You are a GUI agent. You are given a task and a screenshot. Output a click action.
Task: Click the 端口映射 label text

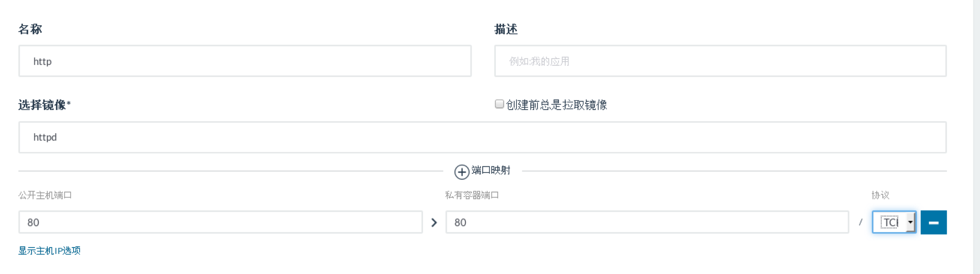tap(491, 170)
